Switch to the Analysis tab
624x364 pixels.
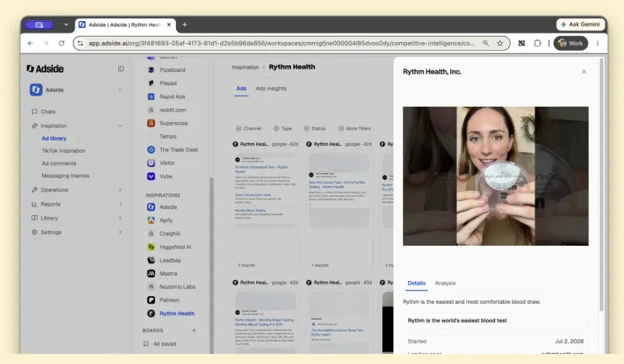[445, 283]
